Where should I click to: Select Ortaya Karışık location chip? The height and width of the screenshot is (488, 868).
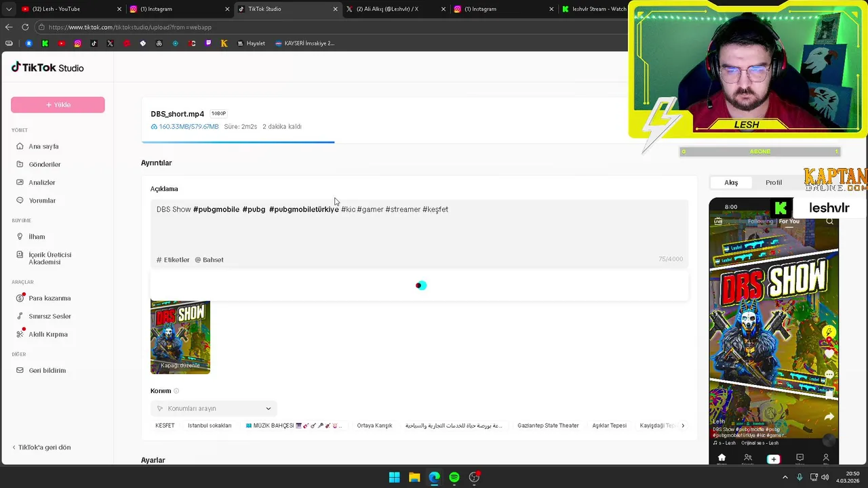tap(374, 426)
